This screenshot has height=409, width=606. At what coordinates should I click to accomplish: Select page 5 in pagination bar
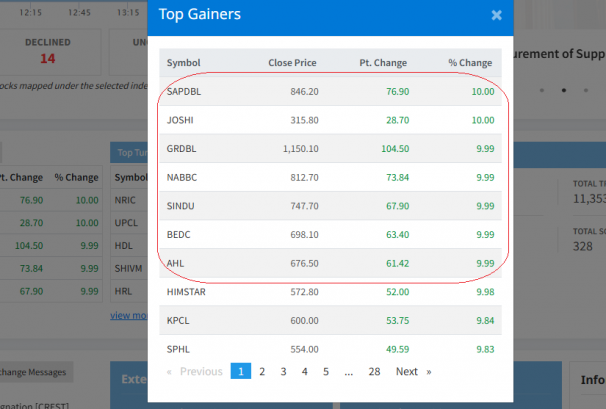click(x=325, y=371)
